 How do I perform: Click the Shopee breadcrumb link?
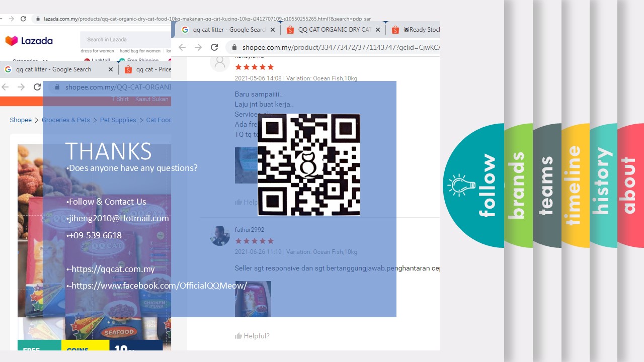point(21,120)
